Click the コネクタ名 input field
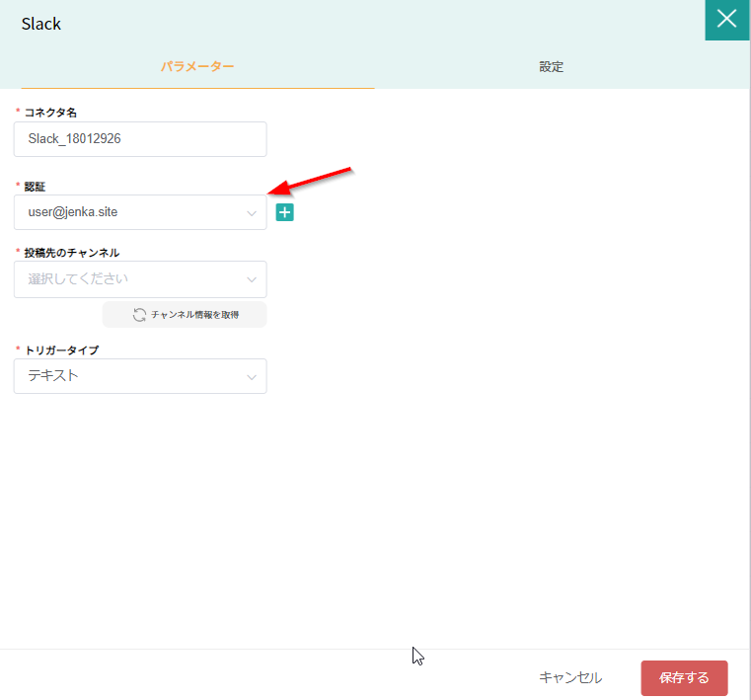 click(140, 139)
